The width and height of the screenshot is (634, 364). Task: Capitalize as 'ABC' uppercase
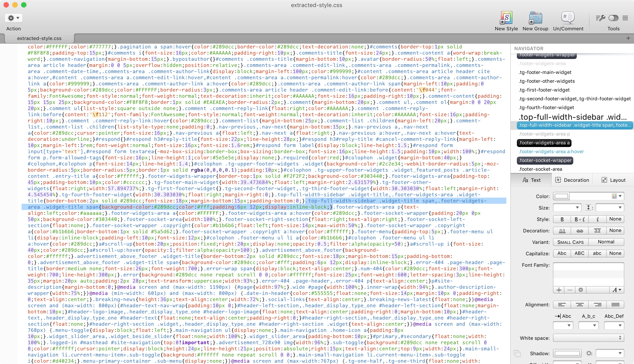[579, 253]
